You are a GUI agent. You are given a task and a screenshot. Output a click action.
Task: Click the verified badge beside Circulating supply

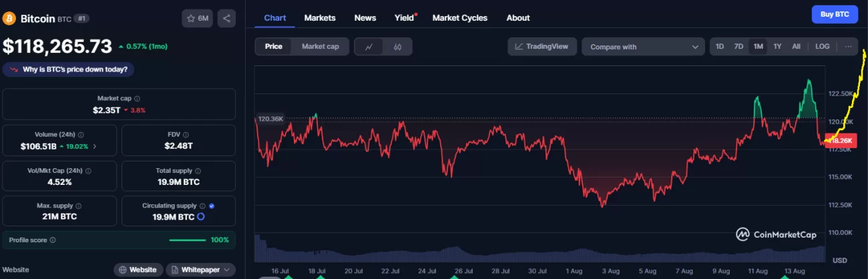(x=212, y=206)
